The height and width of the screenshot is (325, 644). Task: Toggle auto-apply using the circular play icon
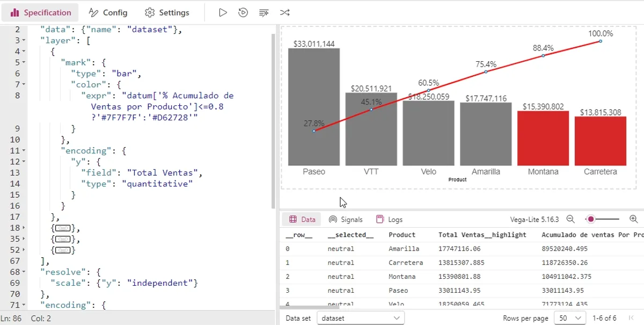coord(243,12)
